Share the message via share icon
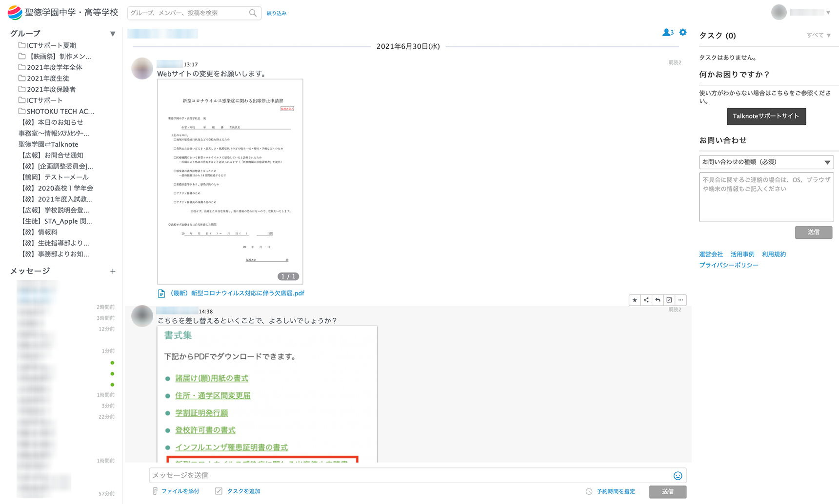The width and height of the screenshot is (839, 504). [646, 300]
